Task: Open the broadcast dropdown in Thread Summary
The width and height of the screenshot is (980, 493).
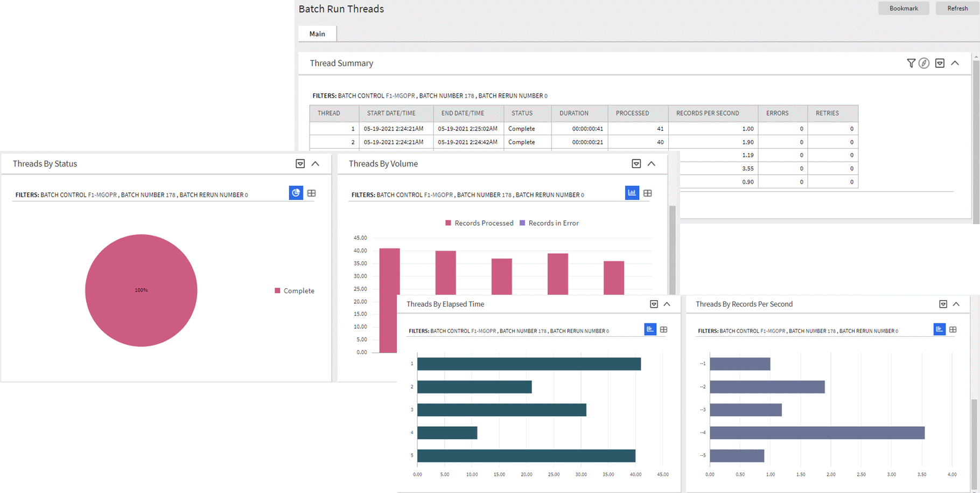Action: [940, 63]
